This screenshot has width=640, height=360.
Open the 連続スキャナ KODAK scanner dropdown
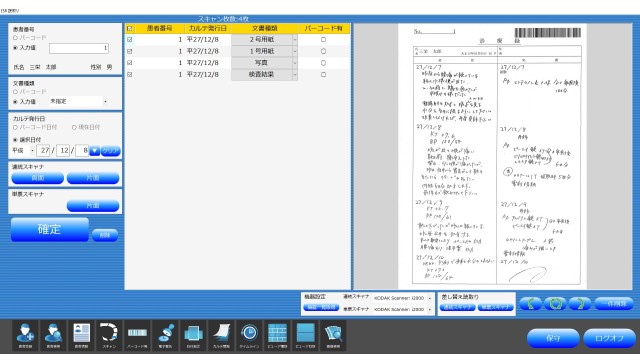click(x=430, y=298)
